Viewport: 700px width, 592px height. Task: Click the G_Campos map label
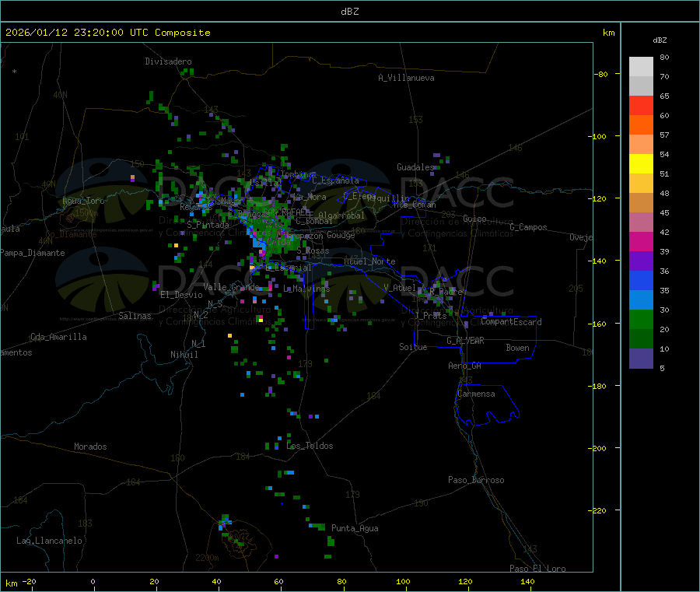(528, 227)
